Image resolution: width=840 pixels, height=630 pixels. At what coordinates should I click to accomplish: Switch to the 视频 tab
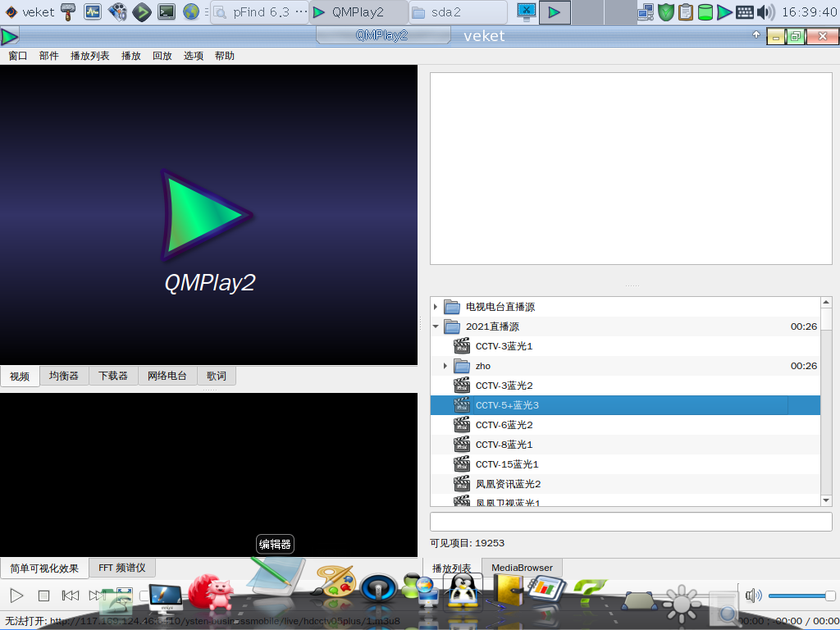[x=20, y=376]
